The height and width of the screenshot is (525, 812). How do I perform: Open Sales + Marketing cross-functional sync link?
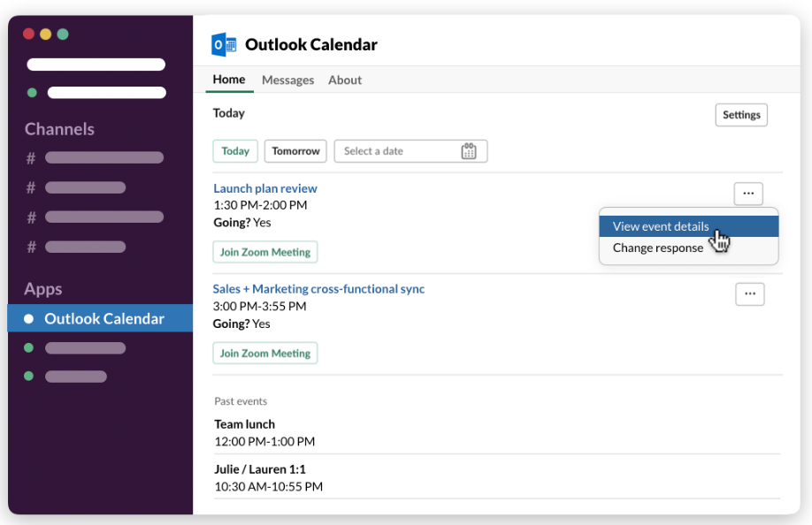click(x=318, y=289)
